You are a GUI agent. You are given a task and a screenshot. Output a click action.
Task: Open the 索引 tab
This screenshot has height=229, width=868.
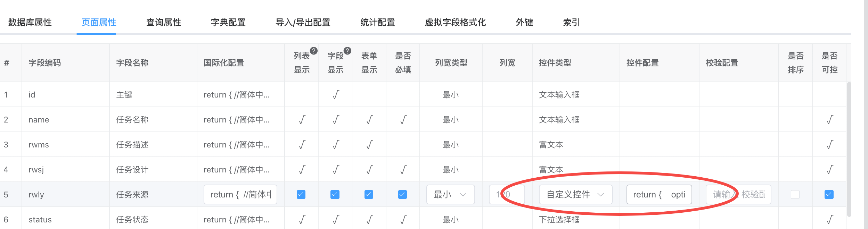[571, 23]
